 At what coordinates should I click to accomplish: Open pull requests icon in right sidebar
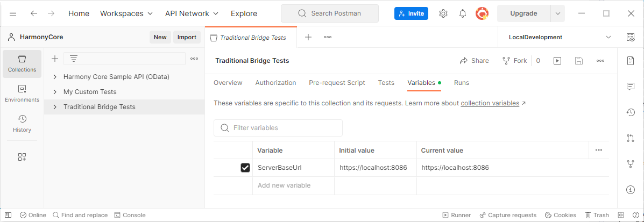pyautogui.click(x=631, y=138)
